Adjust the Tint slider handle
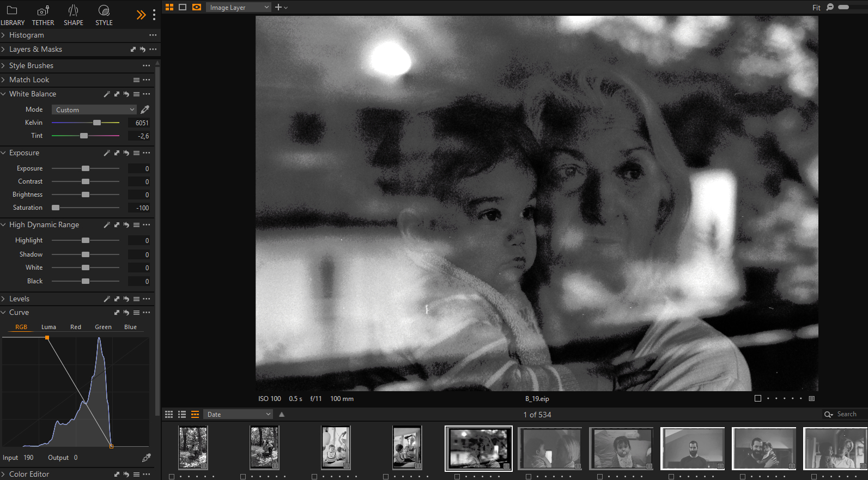This screenshot has height=480, width=868. 84,136
